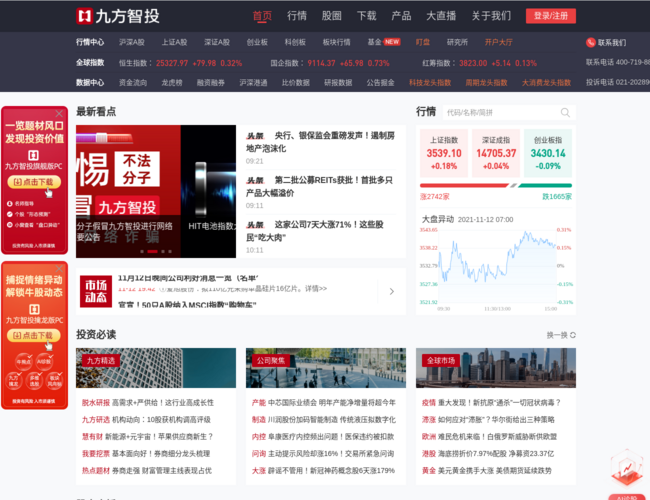Open the 研究所 link
650x500 pixels.
457,42
